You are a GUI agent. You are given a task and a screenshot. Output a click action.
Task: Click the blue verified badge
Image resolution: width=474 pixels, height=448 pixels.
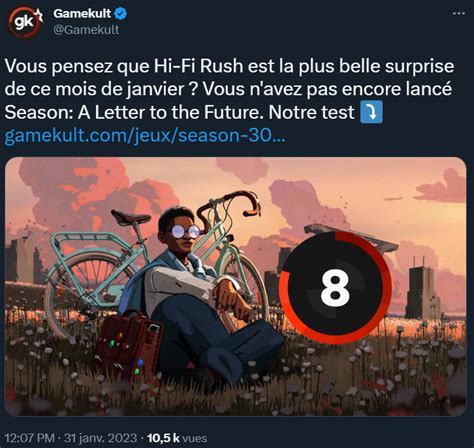[x=120, y=14]
